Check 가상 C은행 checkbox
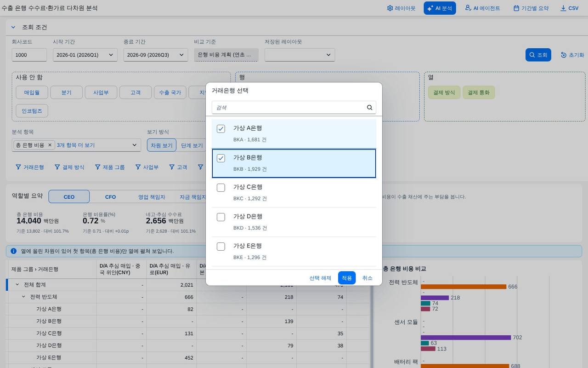Screen dimensions: 588x368 [x=221, y=188]
